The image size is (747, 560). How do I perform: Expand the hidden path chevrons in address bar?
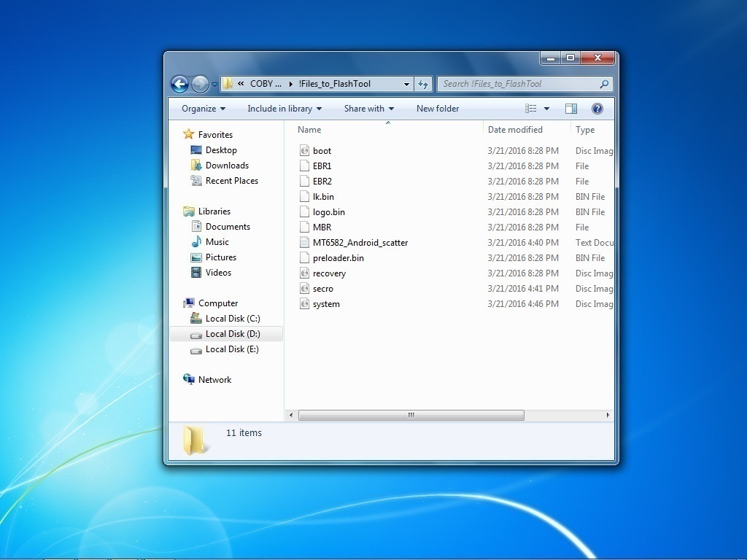pos(241,84)
